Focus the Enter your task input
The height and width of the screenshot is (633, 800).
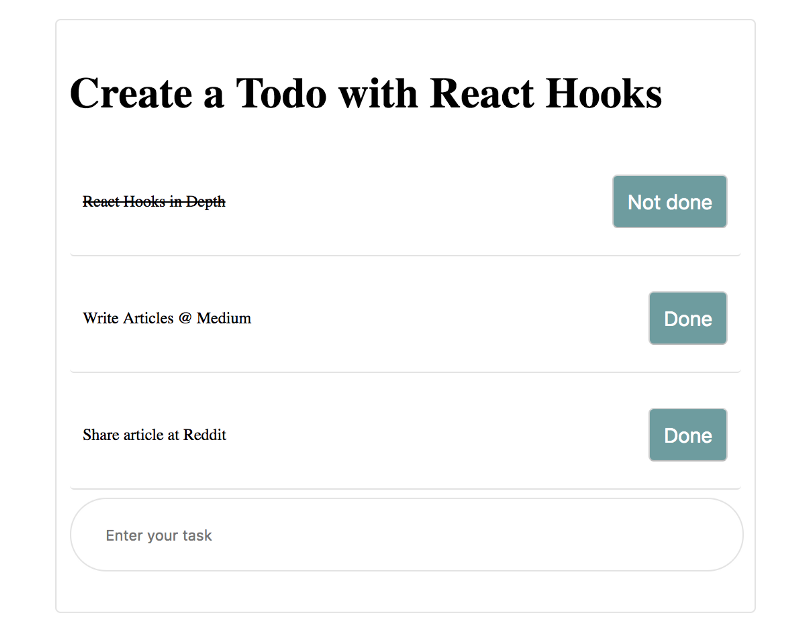(x=406, y=535)
